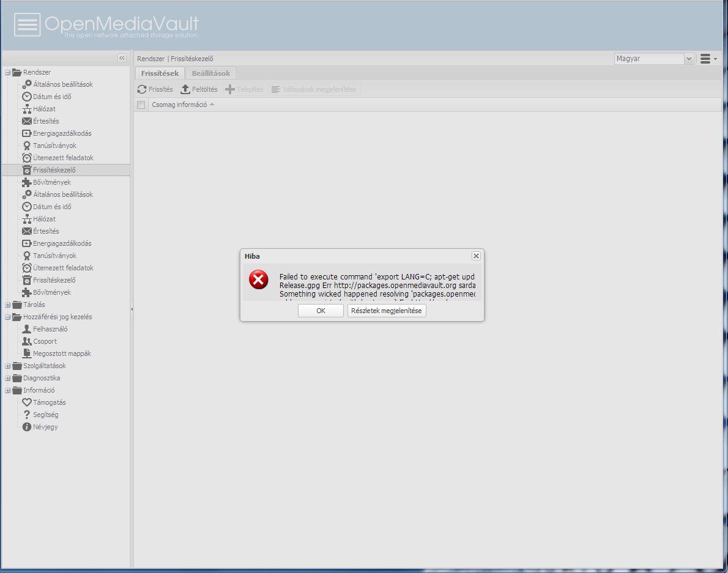Open the Támogatás heart icon entry
The image size is (728, 573).
(44, 402)
